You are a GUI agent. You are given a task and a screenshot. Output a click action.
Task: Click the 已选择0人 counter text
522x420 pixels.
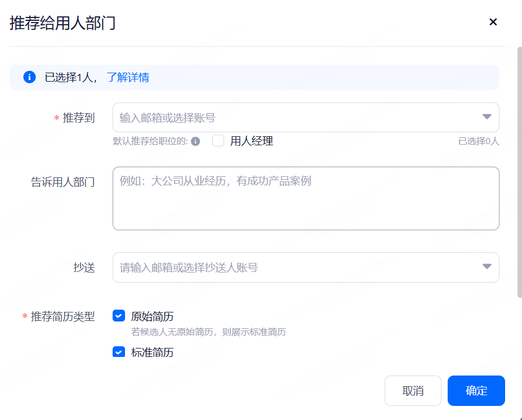click(478, 141)
